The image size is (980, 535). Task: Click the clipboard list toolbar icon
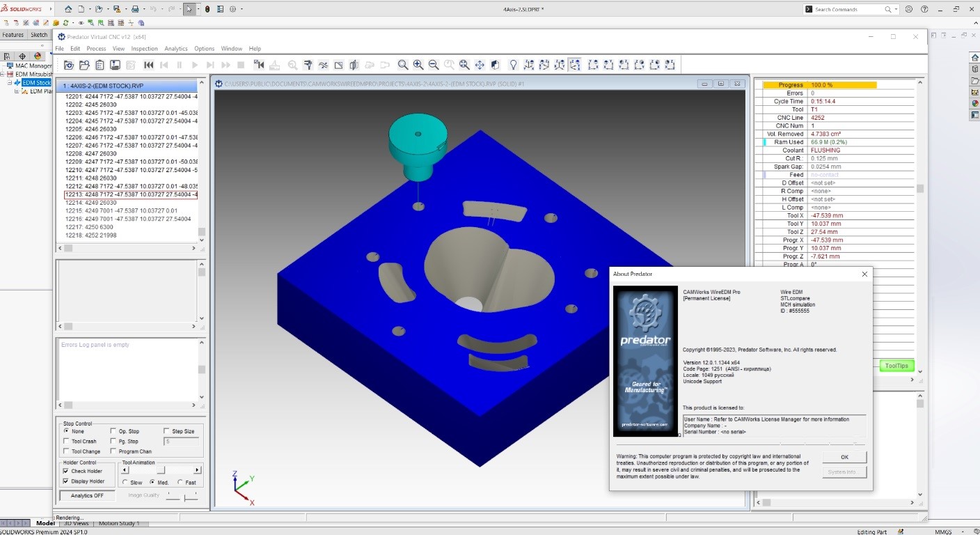pos(100,65)
